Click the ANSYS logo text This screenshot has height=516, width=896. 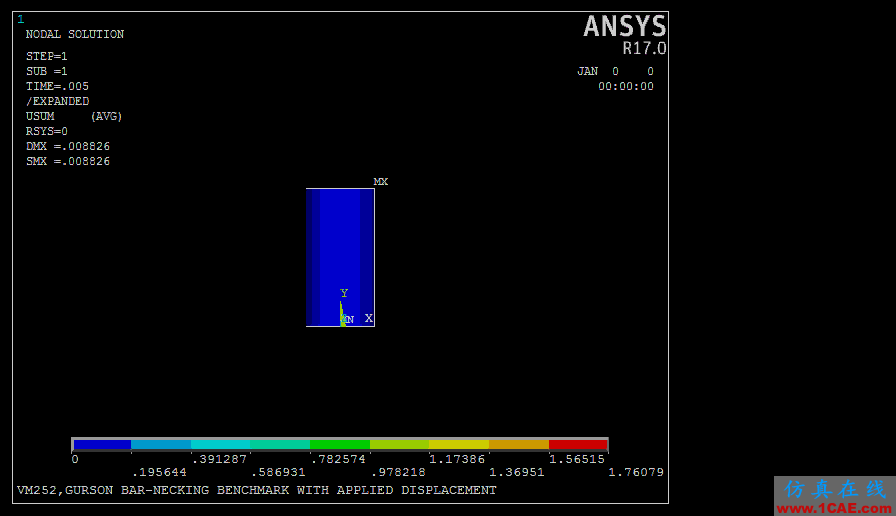[x=625, y=27]
